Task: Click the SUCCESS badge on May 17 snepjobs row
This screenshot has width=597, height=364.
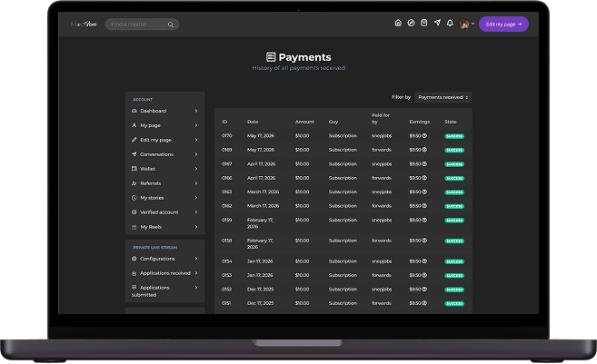Action: tap(454, 136)
